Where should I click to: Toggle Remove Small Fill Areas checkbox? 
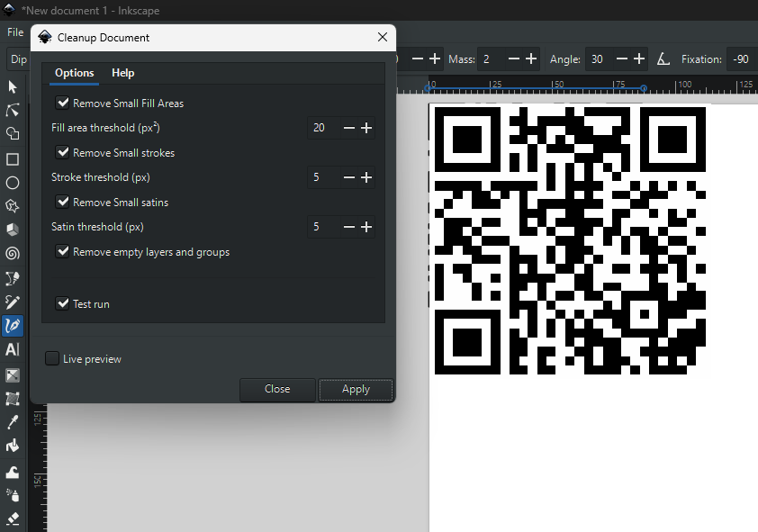pos(62,103)
